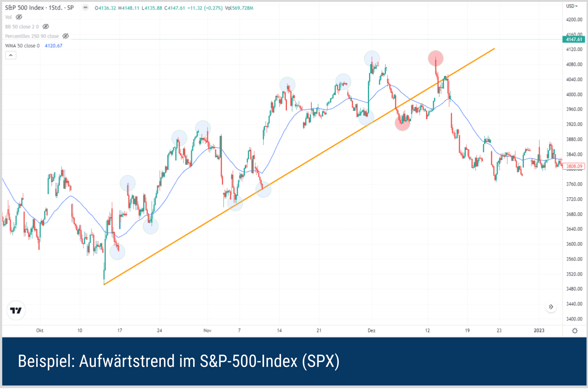Click the BB 50 close 2 0 label
The image size is (588, 389).
[x=22, y=27]
